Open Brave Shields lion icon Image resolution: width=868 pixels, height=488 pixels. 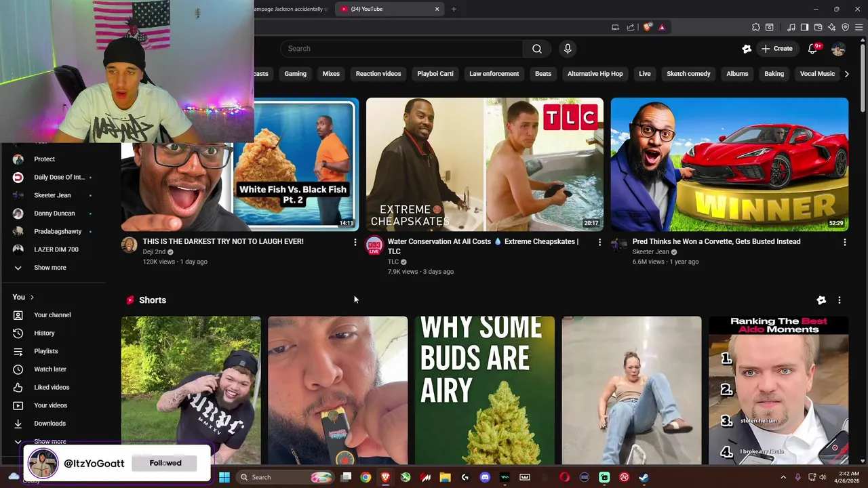[647, 27]
